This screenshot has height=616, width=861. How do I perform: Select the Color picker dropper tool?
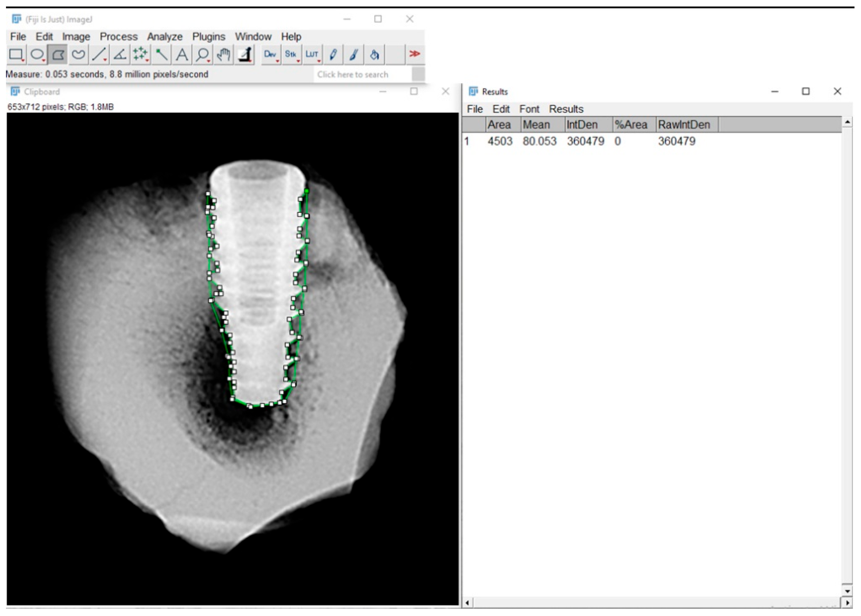(245, 55)
